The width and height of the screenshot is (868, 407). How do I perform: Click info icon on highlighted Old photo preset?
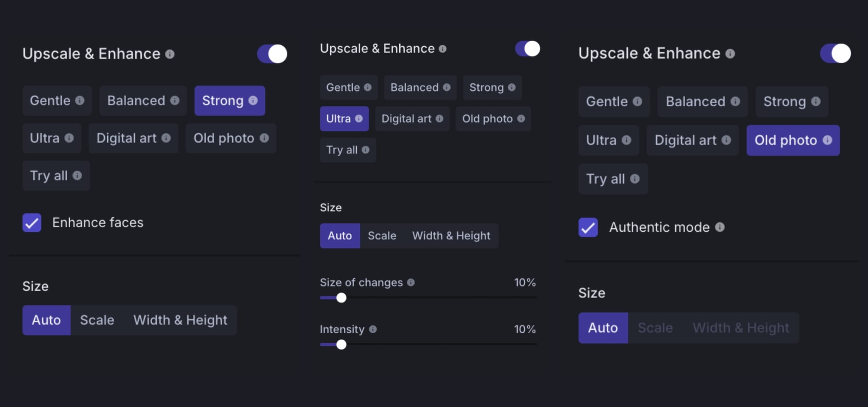[x=827, y=140]
